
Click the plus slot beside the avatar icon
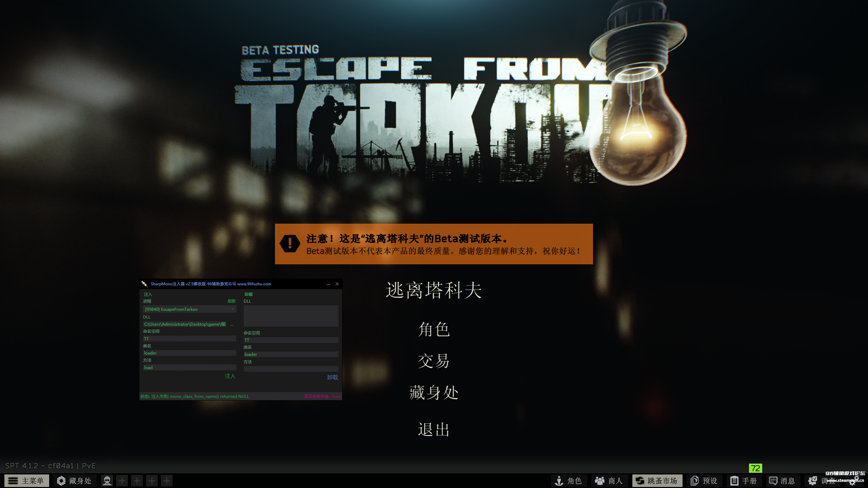pyautogui.click(x=122, y=481)
